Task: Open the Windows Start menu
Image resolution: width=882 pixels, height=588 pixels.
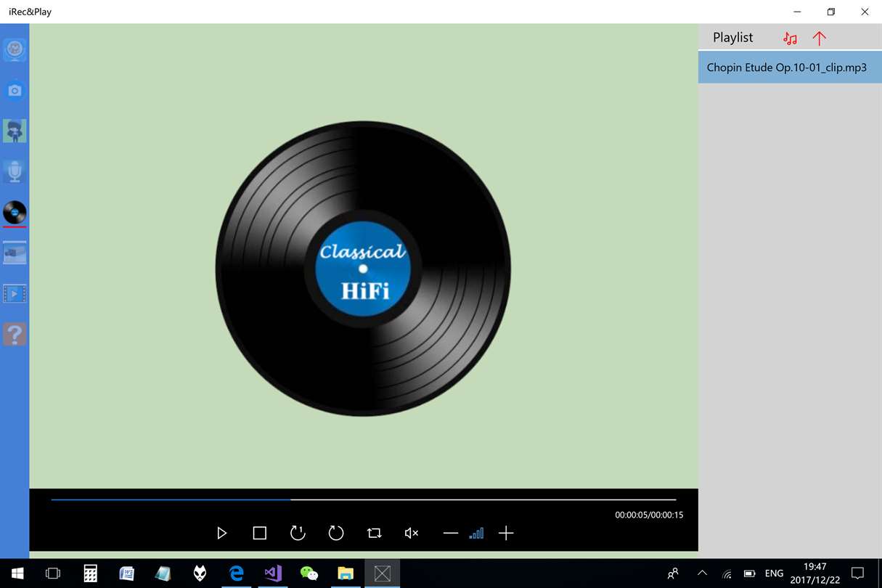Action: tap(17, 573)
